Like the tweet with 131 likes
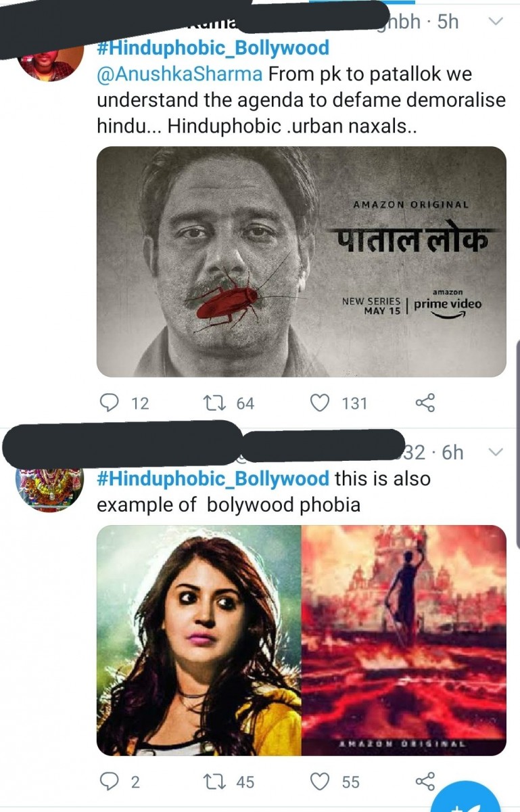The width and height of the screenshot is (520, 812). tap(319, 403)
